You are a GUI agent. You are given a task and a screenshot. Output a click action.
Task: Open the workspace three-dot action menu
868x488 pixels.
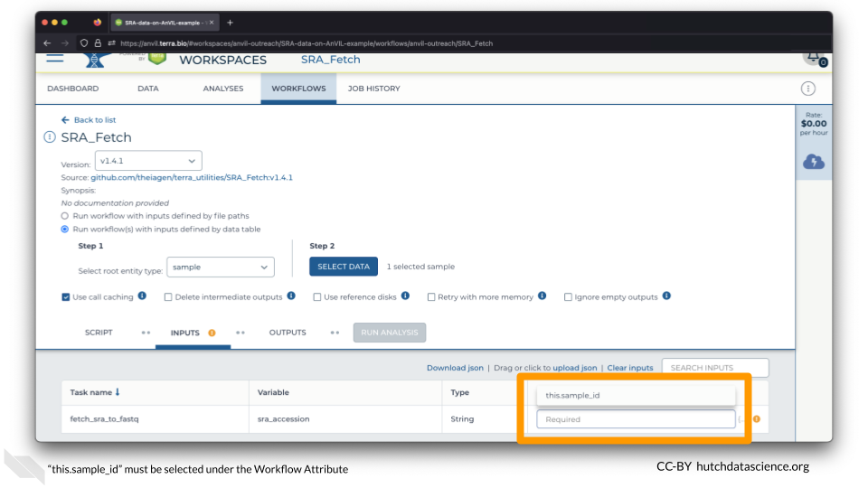click(x=807, y=89)
